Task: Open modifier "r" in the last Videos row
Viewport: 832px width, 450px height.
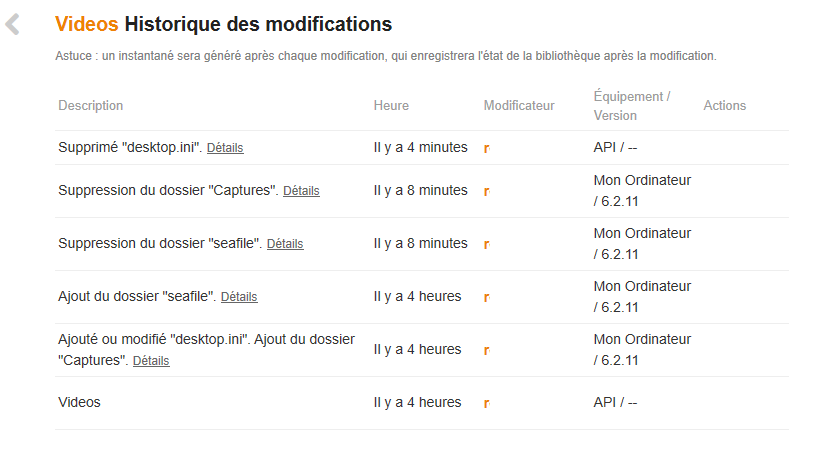Action: [x=486, y=403]
